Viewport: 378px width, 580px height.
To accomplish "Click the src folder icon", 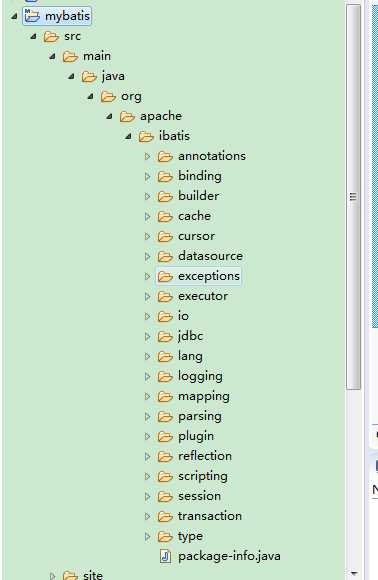I will point(51,36).
